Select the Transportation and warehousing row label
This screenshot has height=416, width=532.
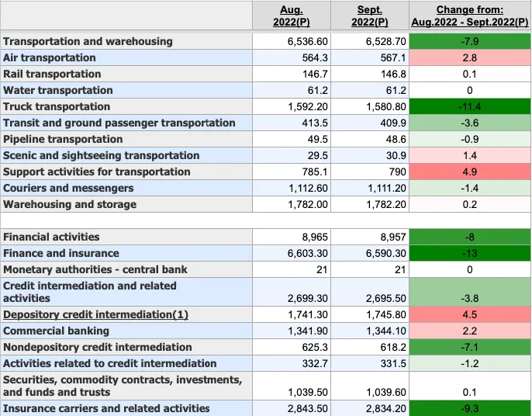(x=88, y=41)
